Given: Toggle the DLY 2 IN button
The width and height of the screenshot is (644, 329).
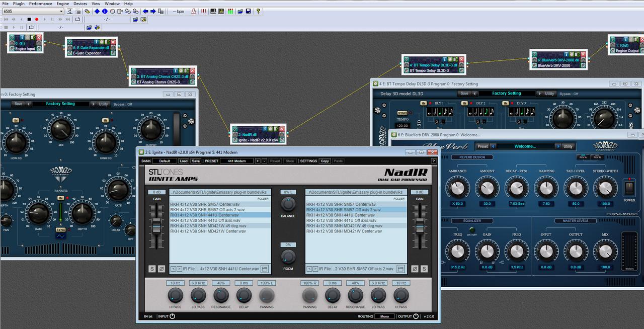Looking at the screenshot, I should coord(465,103).
